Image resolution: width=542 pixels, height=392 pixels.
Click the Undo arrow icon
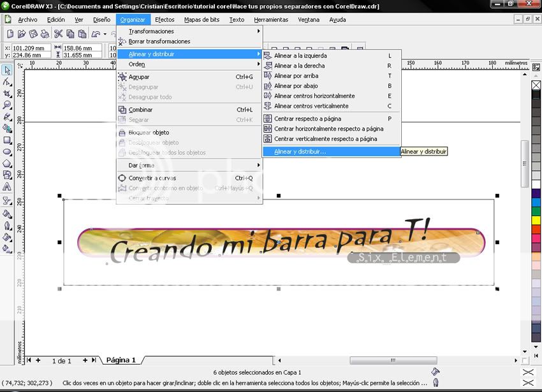(96, 34)
